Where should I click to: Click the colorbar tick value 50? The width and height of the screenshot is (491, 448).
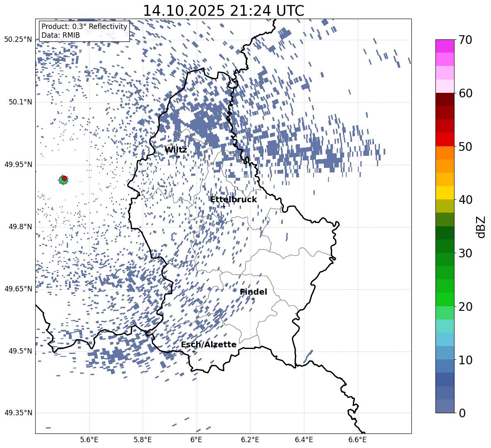coord(465,147)
